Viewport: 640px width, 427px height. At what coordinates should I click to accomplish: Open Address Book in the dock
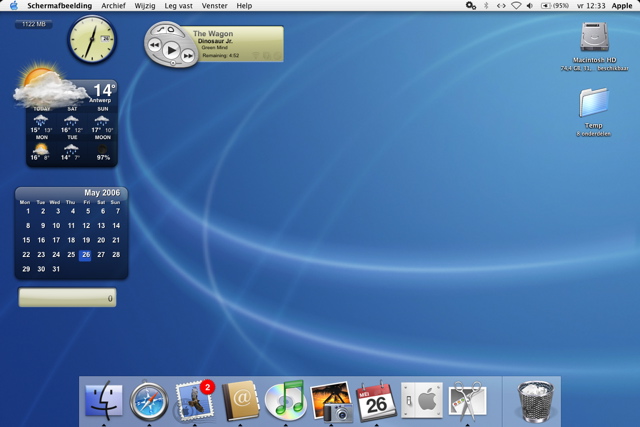coord(241,401)
